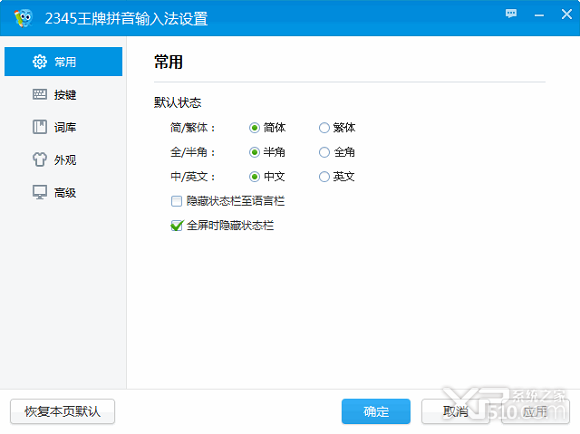580x434 pixels.
Task: Minimize the settings window
Action: [539, 15]
